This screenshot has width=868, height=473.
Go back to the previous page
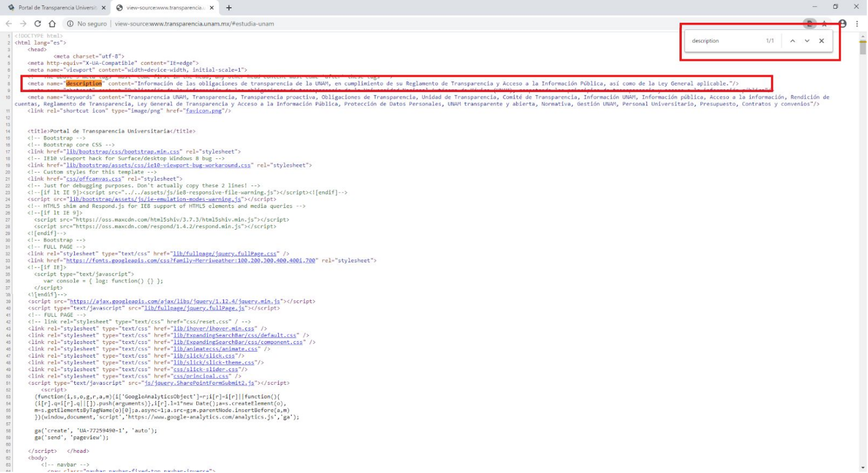pos(9,24)
